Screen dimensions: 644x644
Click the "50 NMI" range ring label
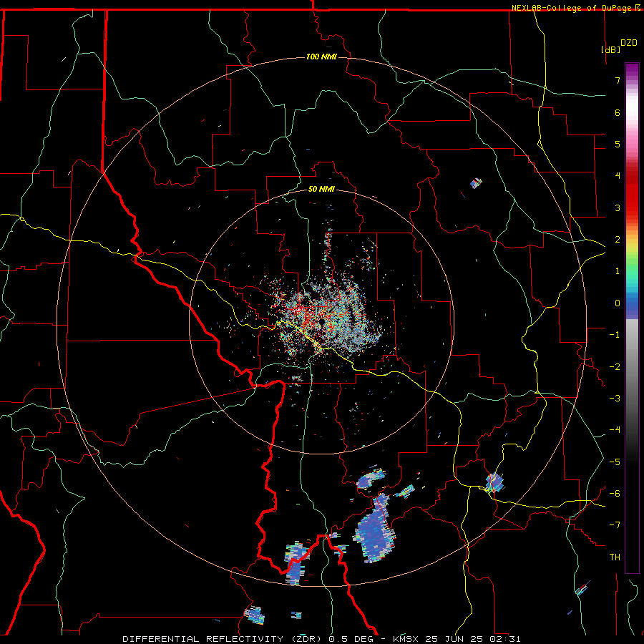tap(321, 189)
